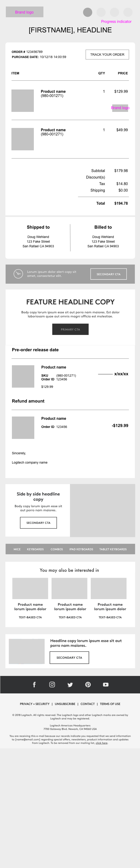This screenshot has height=868, width=140.
Task: Open the PRIVACY + SECURITY link
Action: [x=35, y=704]
